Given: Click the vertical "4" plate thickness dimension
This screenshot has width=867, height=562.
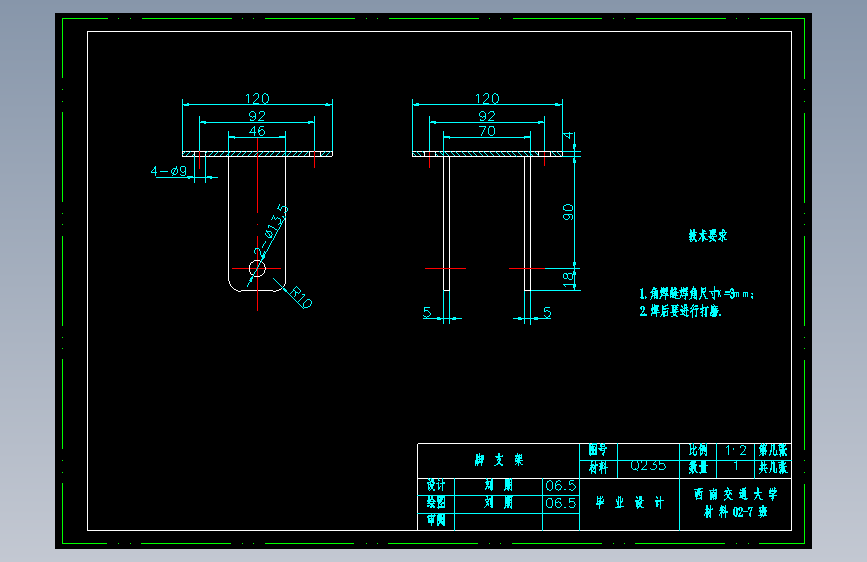Looking at the screenshot, I should (568, 135).
